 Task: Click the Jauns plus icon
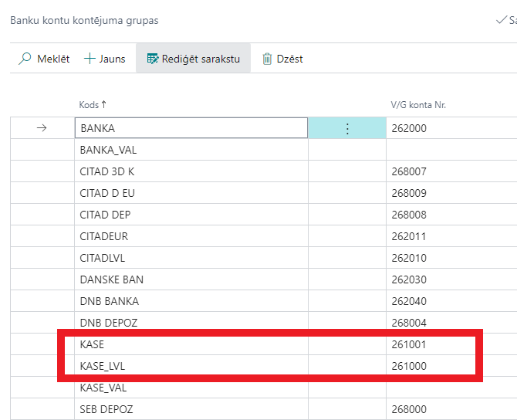click(x=90, y=59)
